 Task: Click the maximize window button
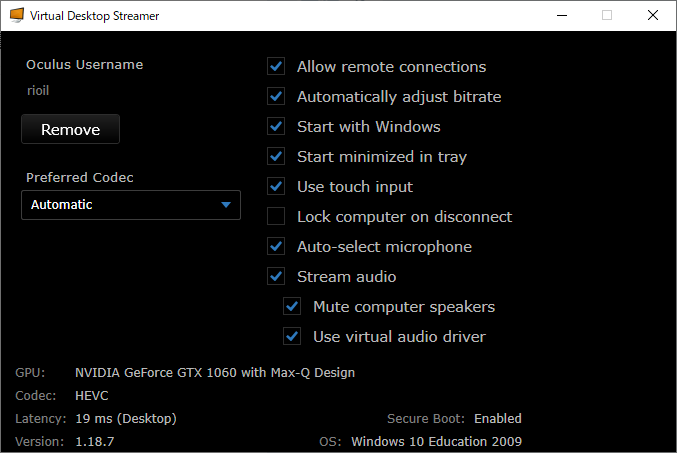[x=607, y=16]
